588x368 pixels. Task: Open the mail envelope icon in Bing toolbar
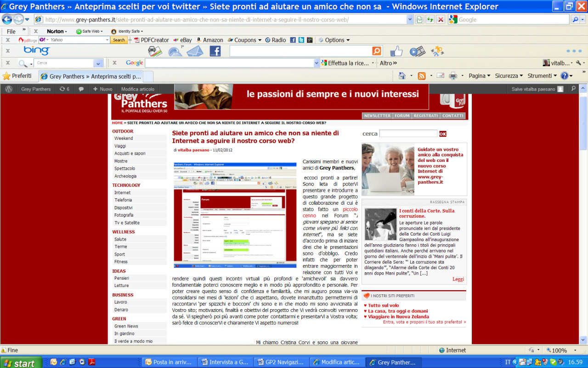(x=195, y=51)
